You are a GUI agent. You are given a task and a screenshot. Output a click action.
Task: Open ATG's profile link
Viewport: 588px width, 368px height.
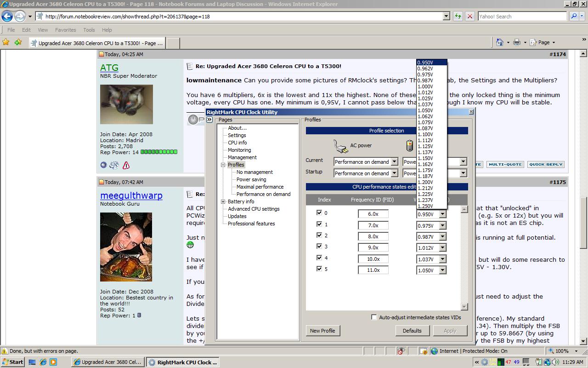click(x=109, y=68)
